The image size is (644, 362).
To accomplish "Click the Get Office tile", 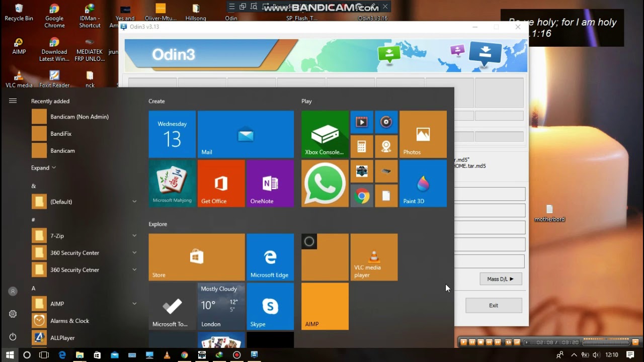I will point(221,184).
